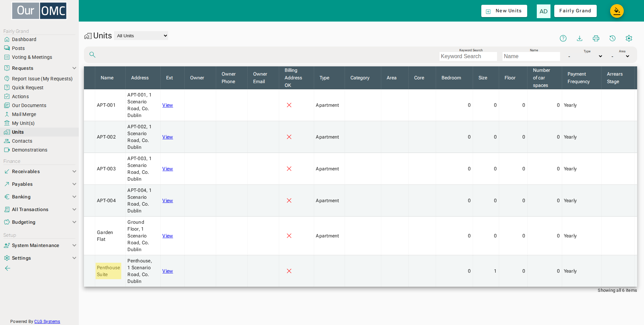Click the Mail Merge icon in sidebar

pyautogui.click(x=7, y=114)
